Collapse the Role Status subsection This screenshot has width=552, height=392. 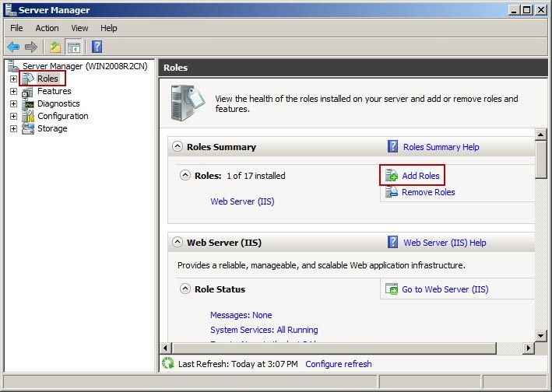185,289
